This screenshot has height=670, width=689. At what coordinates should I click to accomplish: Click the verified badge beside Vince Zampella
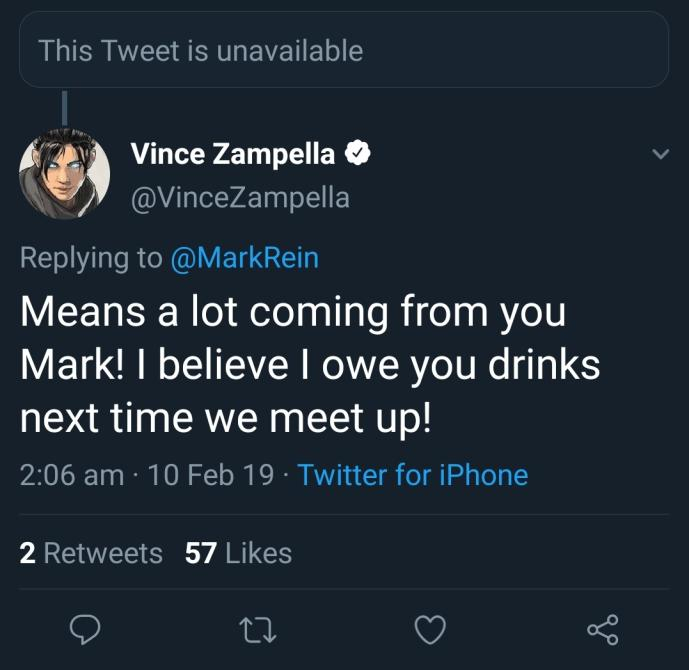(x=357, y=153)
